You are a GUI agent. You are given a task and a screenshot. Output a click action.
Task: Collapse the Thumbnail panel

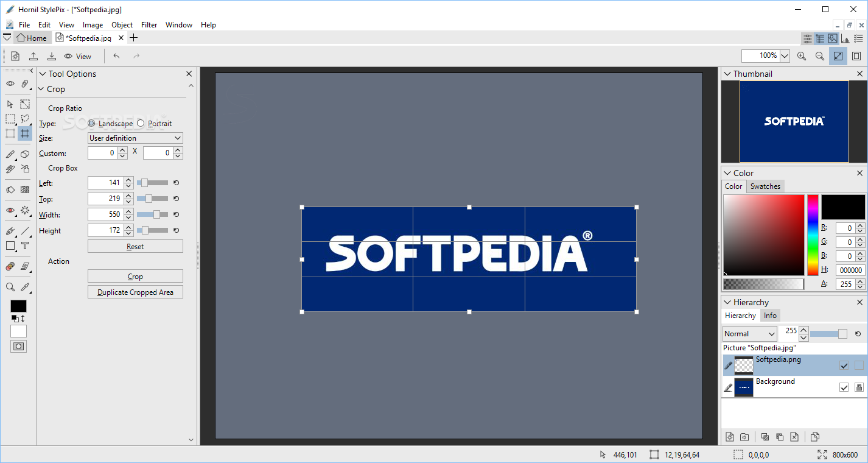pyautogui.click(x=727, y=74)
